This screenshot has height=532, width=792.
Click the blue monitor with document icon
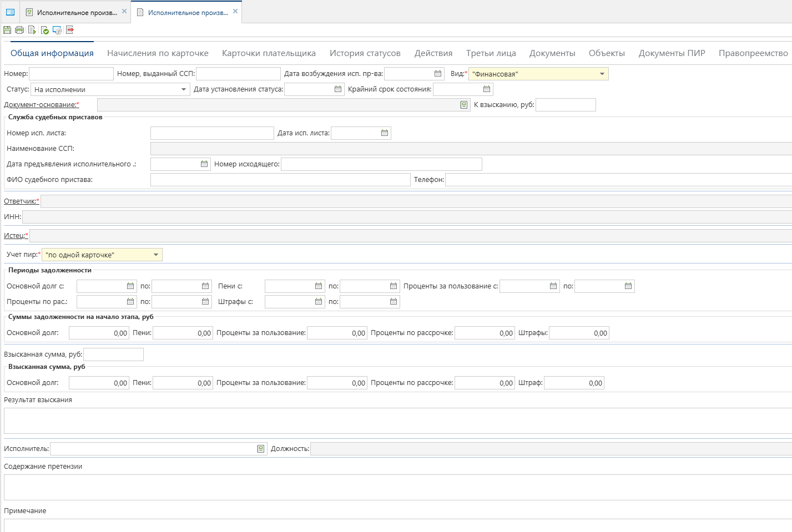tap(57, 30)
